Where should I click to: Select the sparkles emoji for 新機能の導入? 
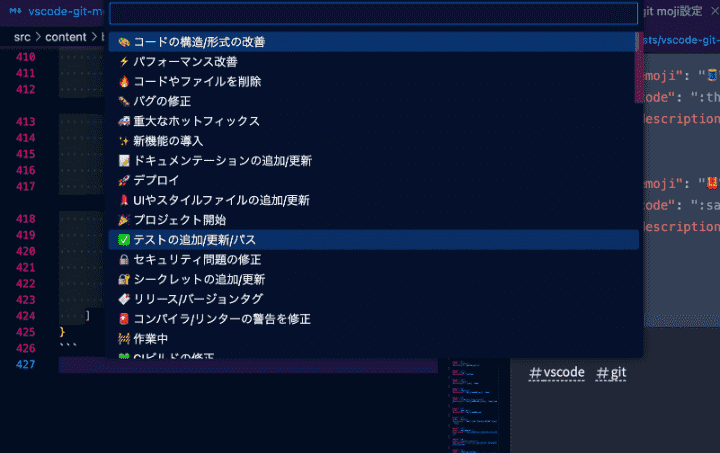coord(124,141)
